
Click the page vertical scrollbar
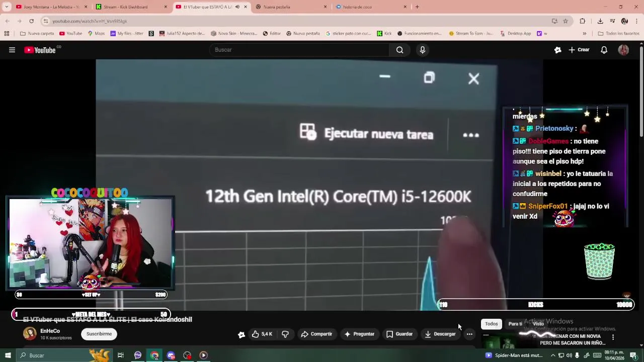pos(641,90)
